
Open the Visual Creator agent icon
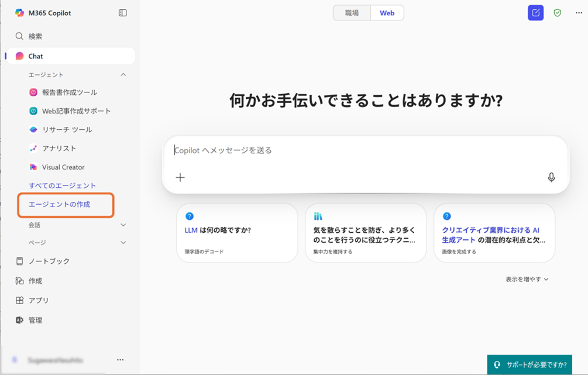point(33,167)
